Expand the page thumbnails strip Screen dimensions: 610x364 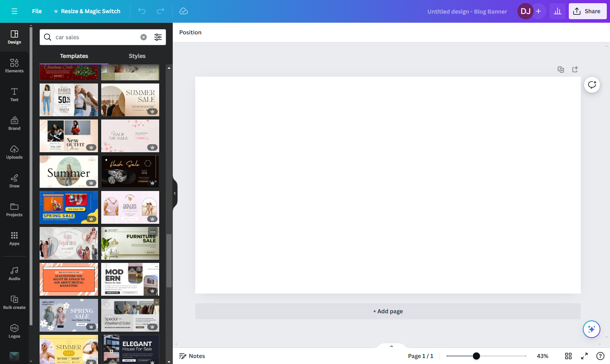point(392,346)
